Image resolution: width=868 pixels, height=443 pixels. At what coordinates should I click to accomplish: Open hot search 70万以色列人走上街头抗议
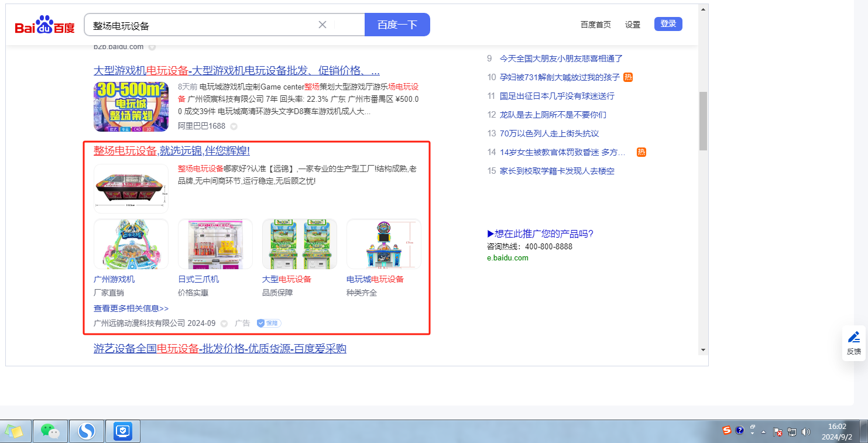point(550,133)
